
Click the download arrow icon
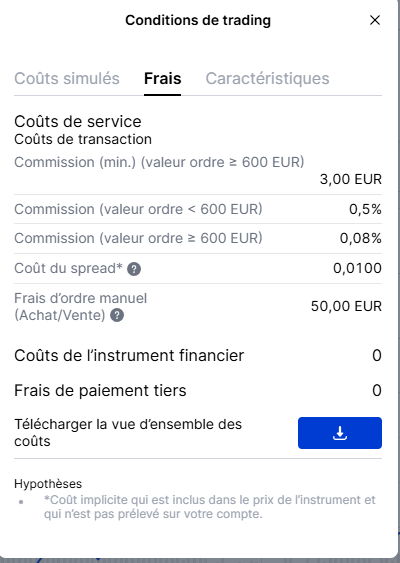click(340, 433)
